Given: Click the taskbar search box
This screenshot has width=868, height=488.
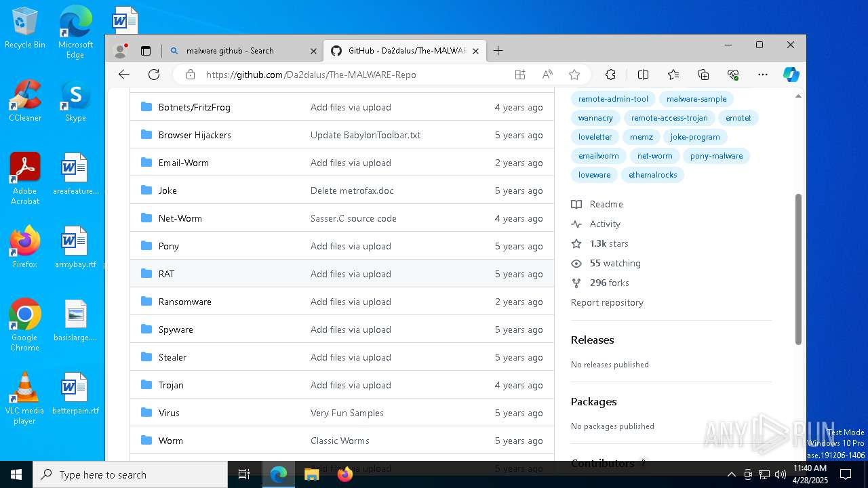Looking at the screenshot, I should 130,474.
